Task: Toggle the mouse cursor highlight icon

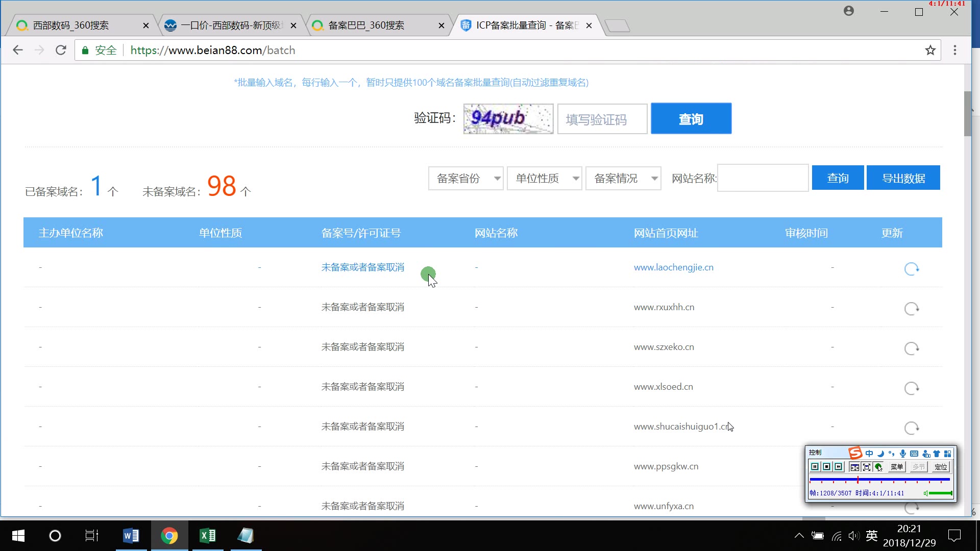Action: (878, 467)
